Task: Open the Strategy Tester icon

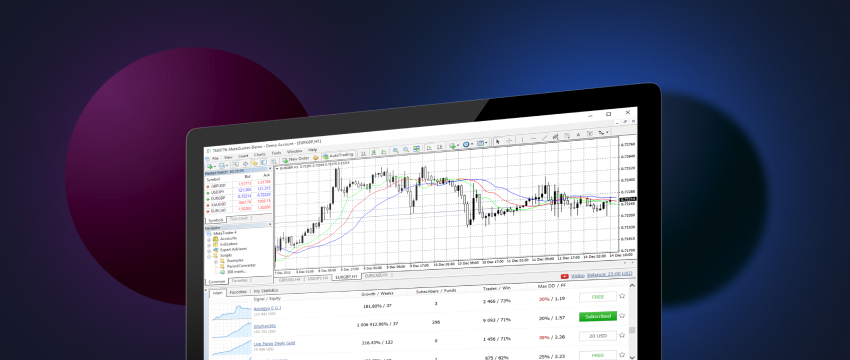Action: coord(274,162)
